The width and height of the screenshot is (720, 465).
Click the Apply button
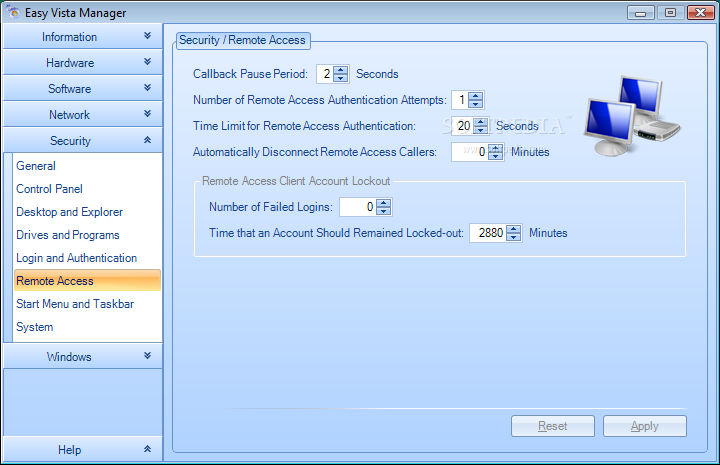point(645,426)
